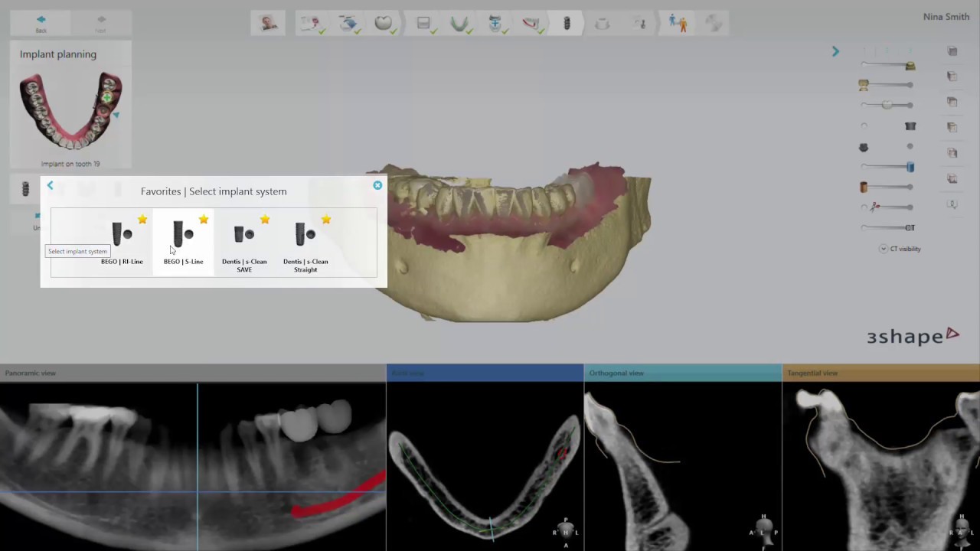Open the patient approval workflow step
The image size is (980, 551).
tap(678, 24)
